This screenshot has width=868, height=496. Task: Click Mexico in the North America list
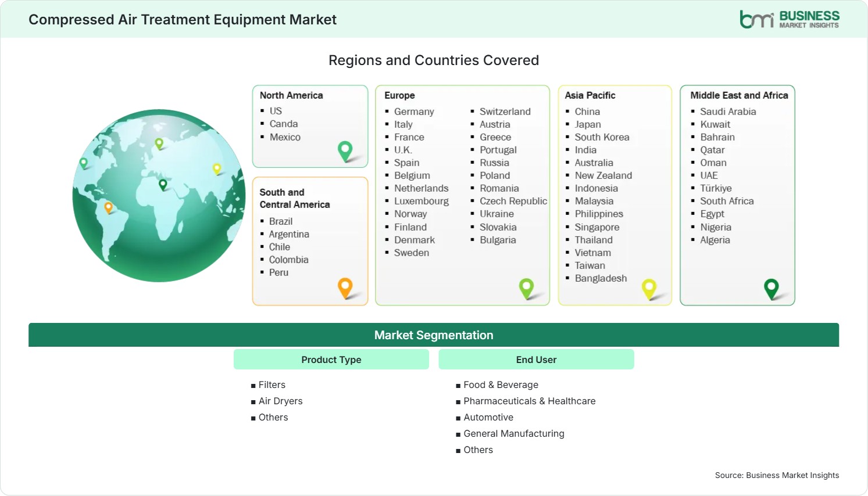(x=285, y=137)
